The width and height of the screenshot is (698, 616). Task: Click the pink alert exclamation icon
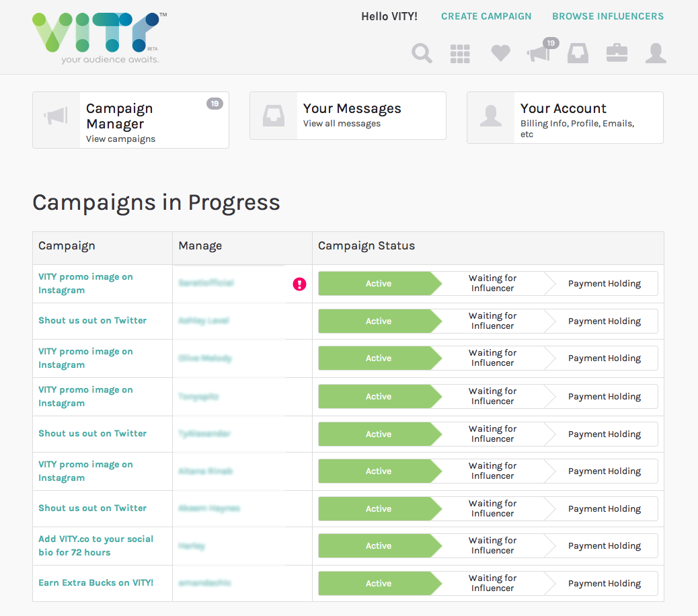(x=299, y=284)
